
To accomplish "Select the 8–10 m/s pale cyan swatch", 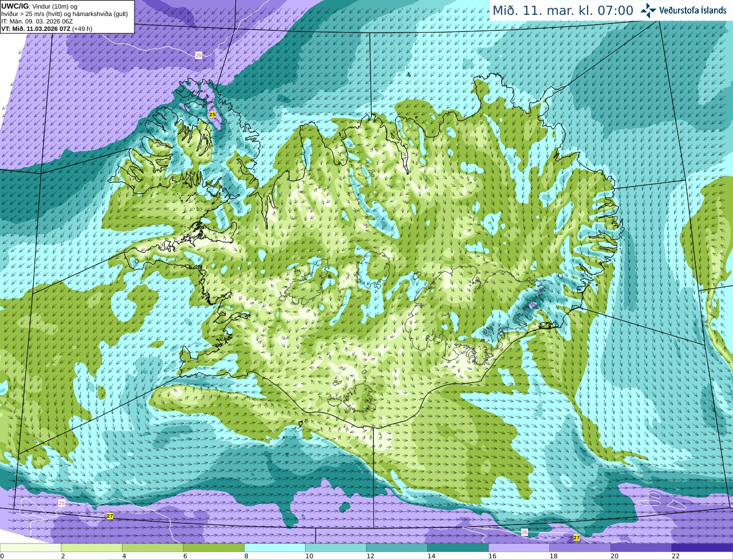I will tap(275, 547).
